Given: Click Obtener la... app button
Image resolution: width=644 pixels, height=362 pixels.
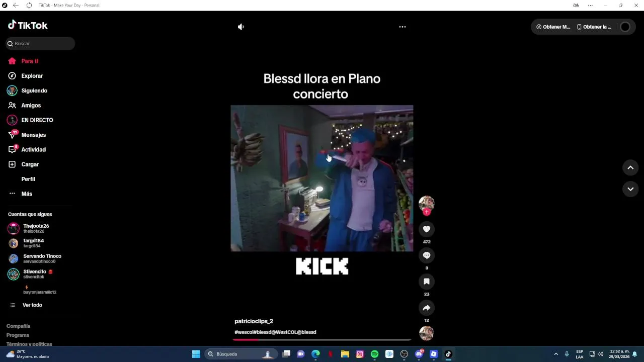Looking at the screenshot, I should [595, 27].
